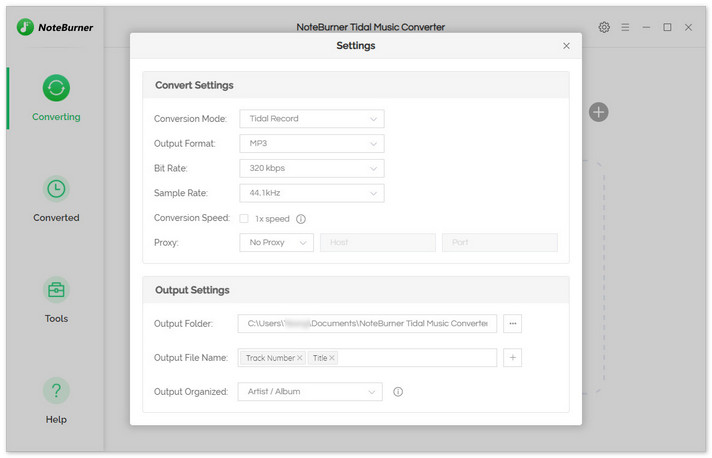Open the Help section
The height and width of the screenshot is (458, 712).
[x=56, y=400]
